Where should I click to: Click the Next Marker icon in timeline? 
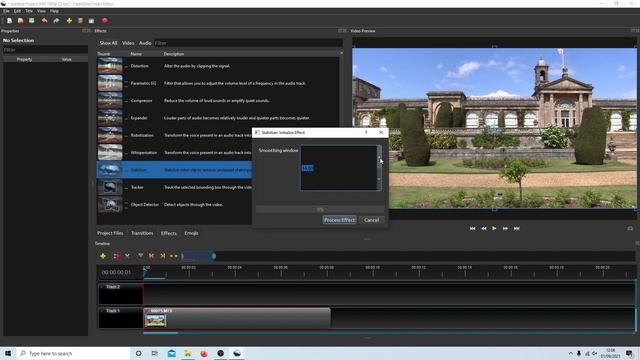click(x=162, y=256)
